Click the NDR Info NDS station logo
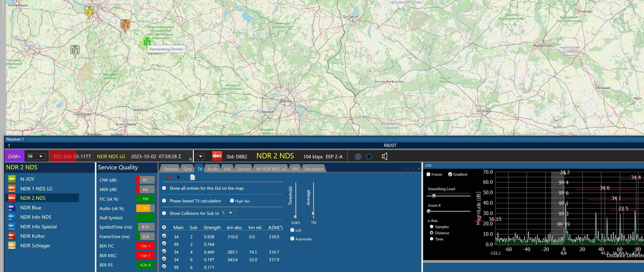Screen dimensions: 644x272 coord(12,217)
